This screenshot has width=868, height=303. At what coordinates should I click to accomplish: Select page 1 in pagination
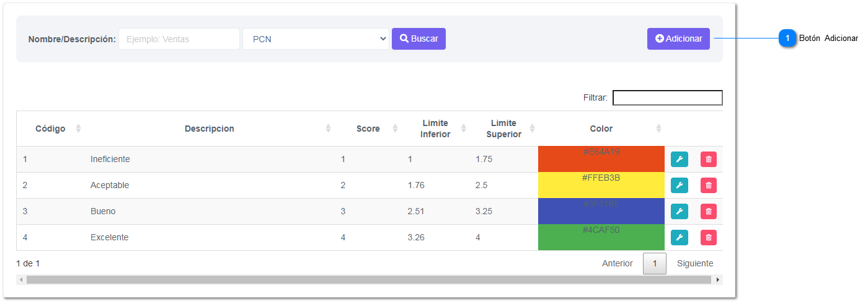click(655, 263)
